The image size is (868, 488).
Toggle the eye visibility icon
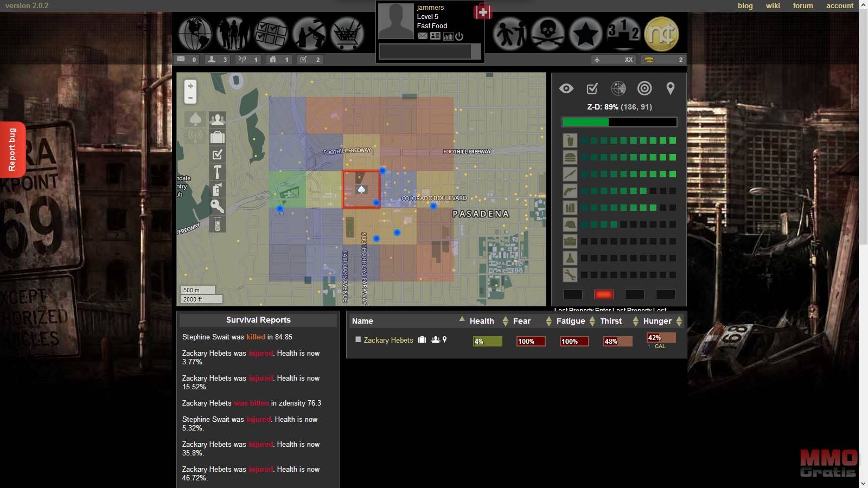tap(566, 88)
